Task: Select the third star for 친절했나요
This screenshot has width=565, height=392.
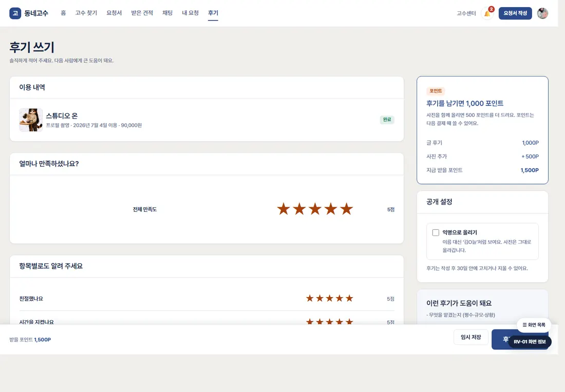Action: [330, 298]
